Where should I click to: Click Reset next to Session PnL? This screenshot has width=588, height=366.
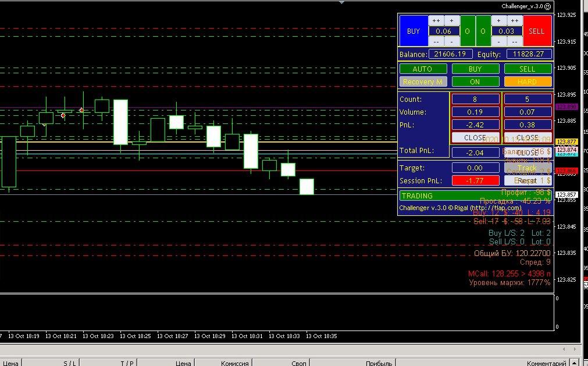tap(528, 181)
